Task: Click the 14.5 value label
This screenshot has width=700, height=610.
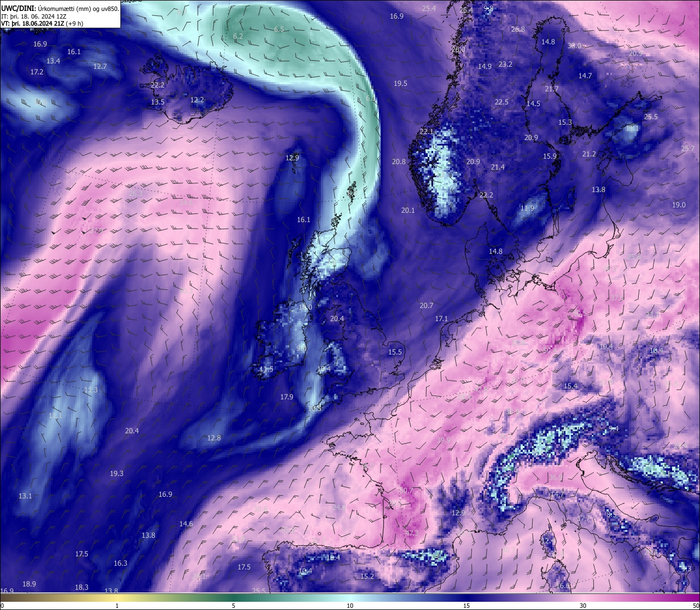Action: 533,104
